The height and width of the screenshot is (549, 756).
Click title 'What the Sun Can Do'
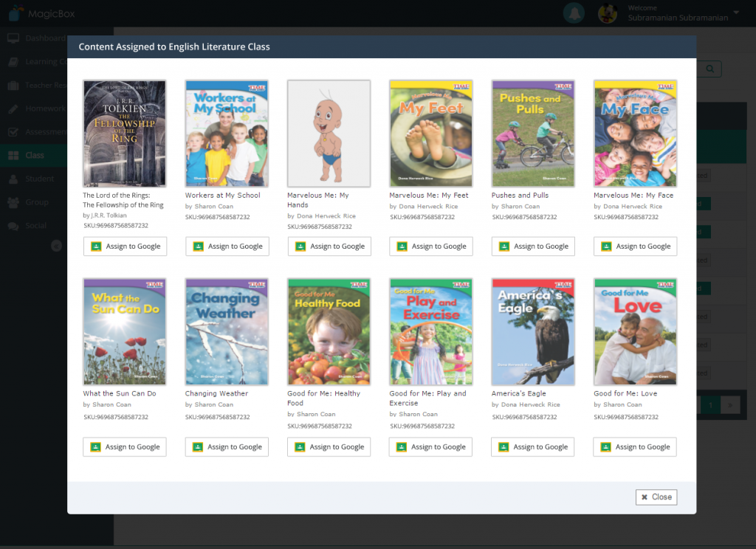(120, 393)
